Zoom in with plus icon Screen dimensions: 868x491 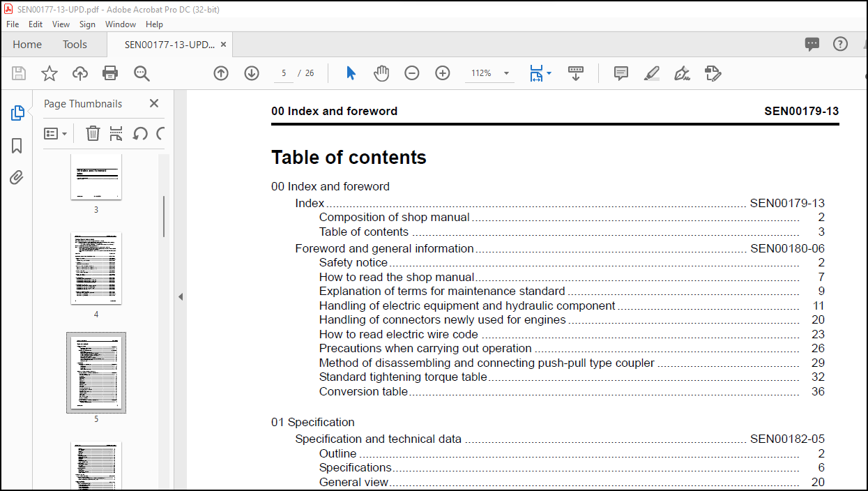point(443,73)
